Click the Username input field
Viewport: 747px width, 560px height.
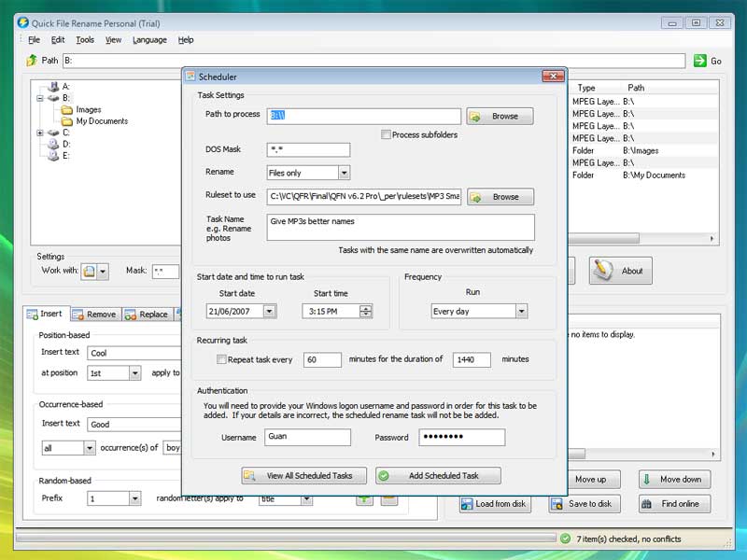(x=307, y=437)
